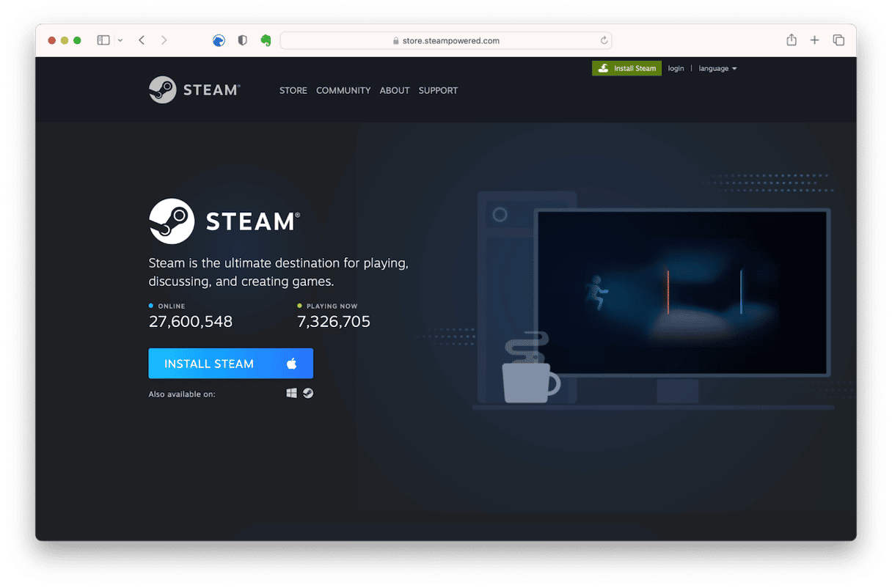Expand the language dropdown
892x588 pixels.
[717, 68]
